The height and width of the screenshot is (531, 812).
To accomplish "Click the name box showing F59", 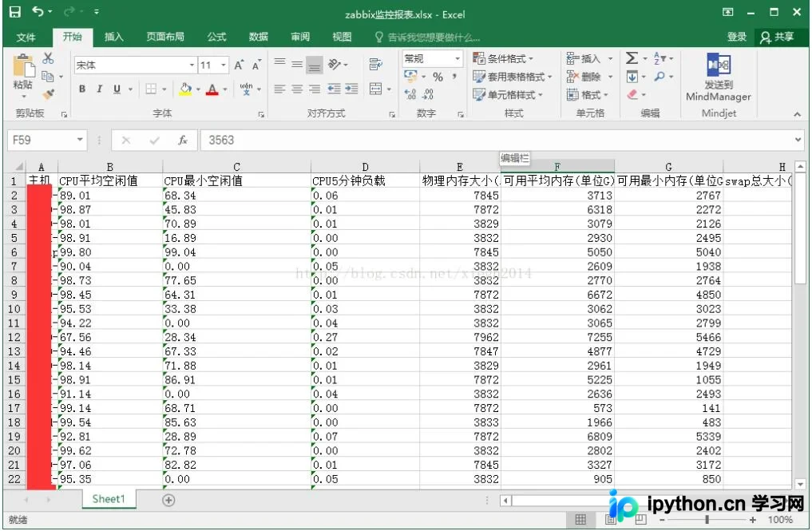I will click(x=47, y=140).
